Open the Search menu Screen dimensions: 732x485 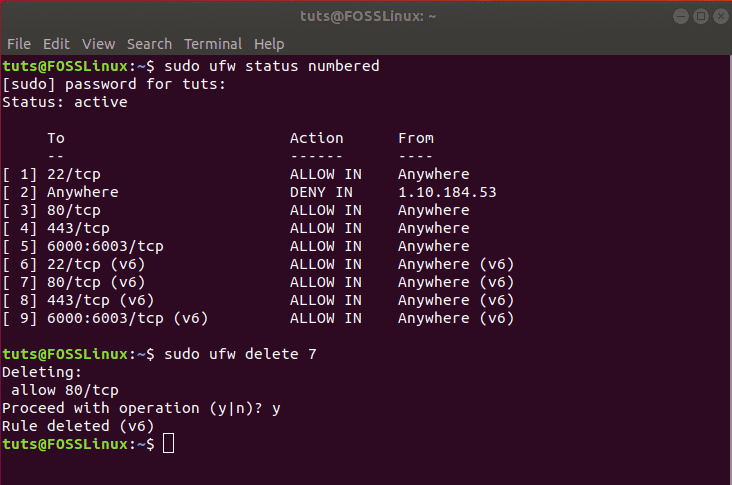coord(149,44)
